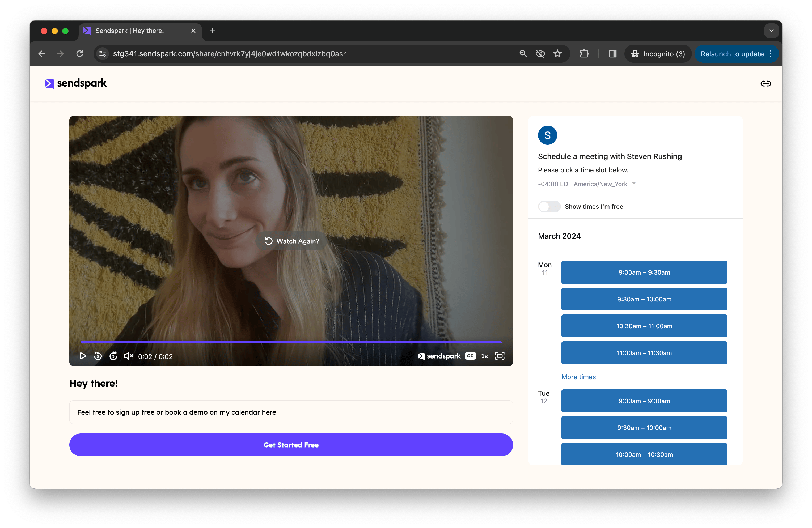Viewport: 812px width, 528px height.
Task: Rewind video five seconds
Action: click(x=98, y=356)
